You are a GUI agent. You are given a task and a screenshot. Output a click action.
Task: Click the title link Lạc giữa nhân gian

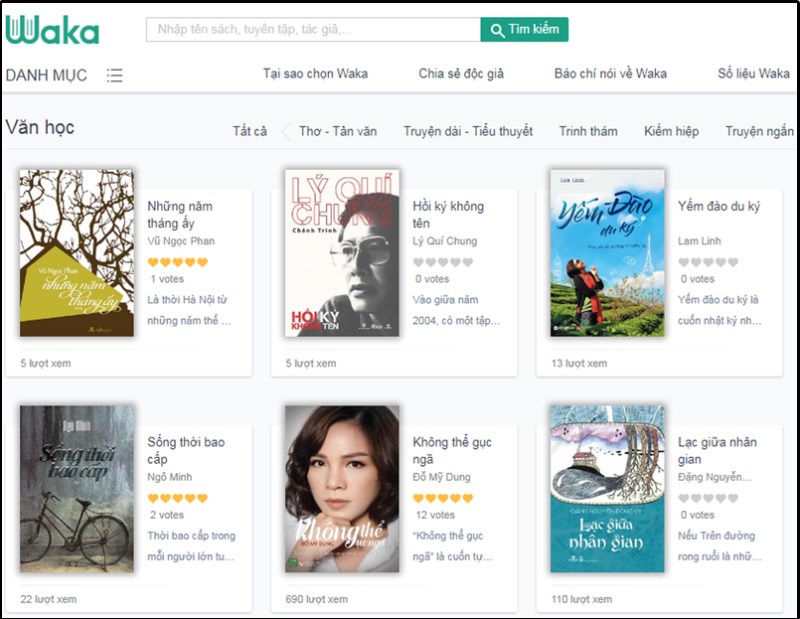[x=717, y=451]
